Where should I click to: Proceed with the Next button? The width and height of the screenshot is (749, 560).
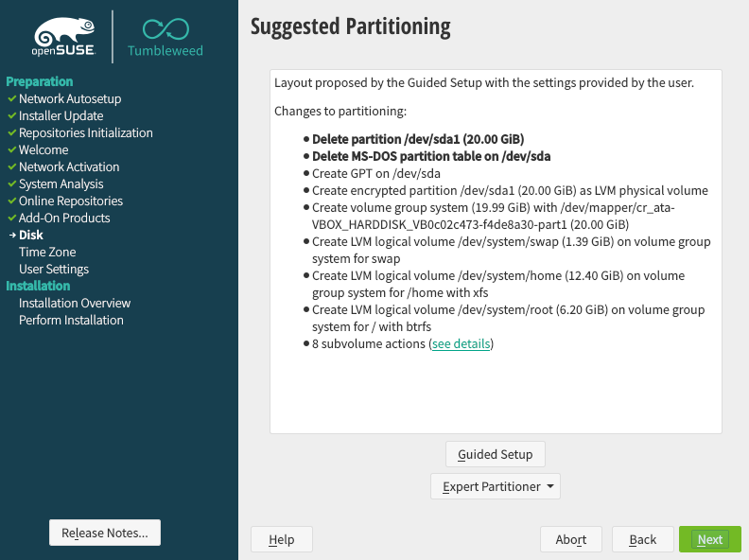[709, 539]
